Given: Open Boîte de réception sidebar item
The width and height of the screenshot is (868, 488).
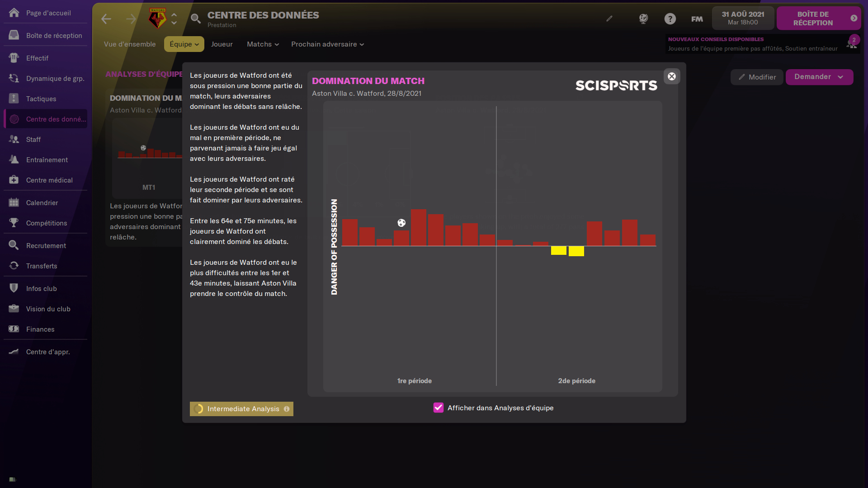Looking at the screenshot, I should click(45, 35).
